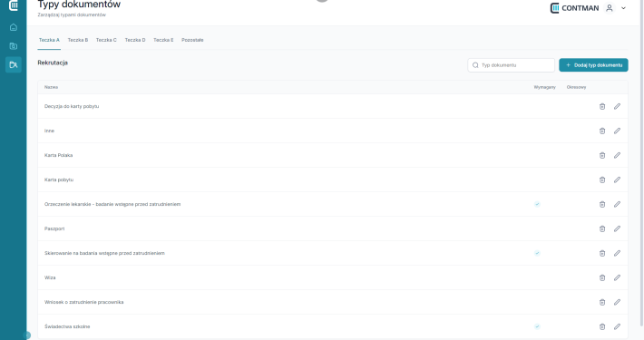The image size is (644, 340).
Task: Select the Wiza name text
Action: [50, 277]
